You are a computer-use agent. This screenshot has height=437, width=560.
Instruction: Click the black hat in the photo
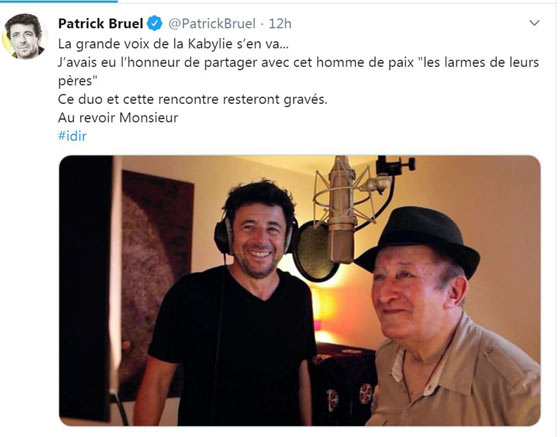418,238
